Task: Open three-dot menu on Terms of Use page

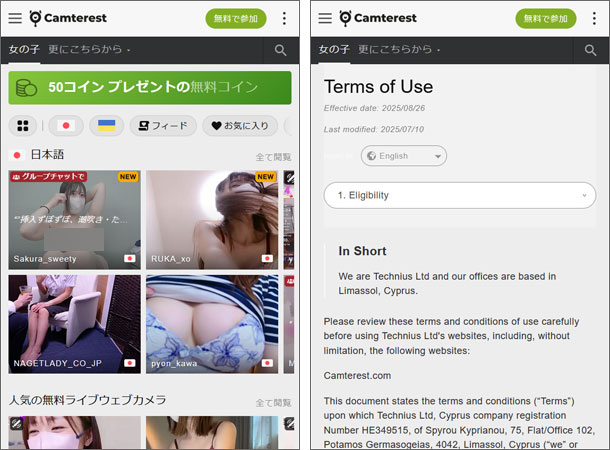Action: tap(594, 18)
